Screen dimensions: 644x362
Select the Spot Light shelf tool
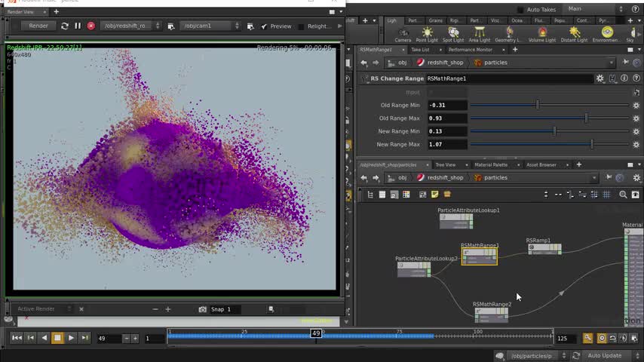pos(453,34)
